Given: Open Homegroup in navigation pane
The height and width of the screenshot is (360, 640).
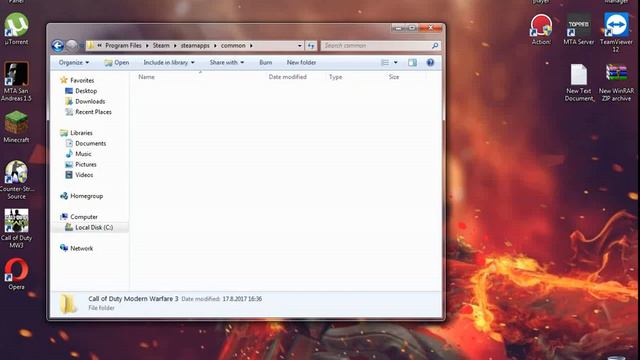Looking at the screenshot, I should click(86, 196).
